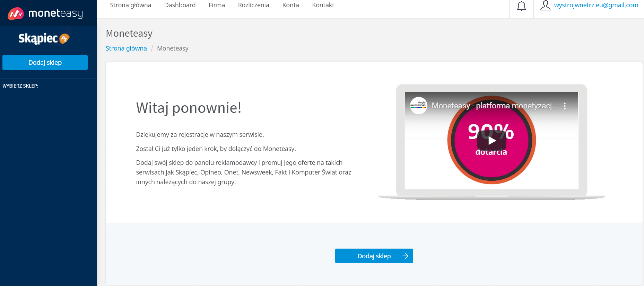This screenshot has height=286, width=644.
Task: Play the Moneteasy video
Action: point(491,141)
